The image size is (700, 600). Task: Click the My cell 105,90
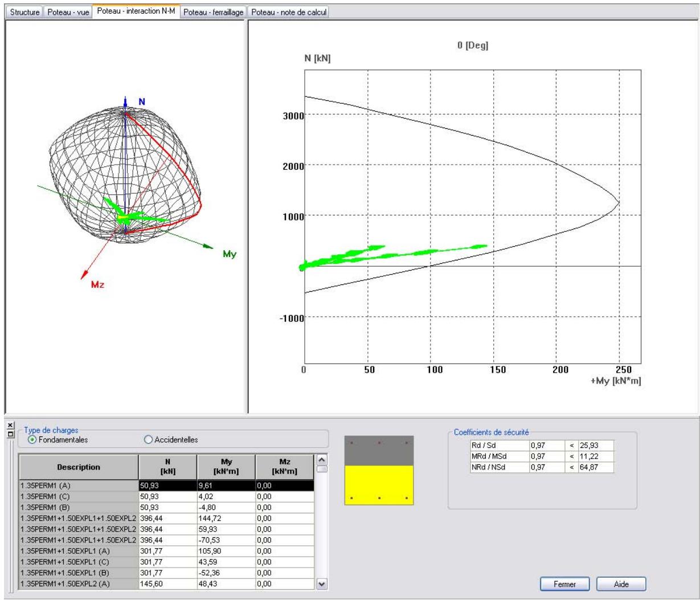tap(226, 551)
